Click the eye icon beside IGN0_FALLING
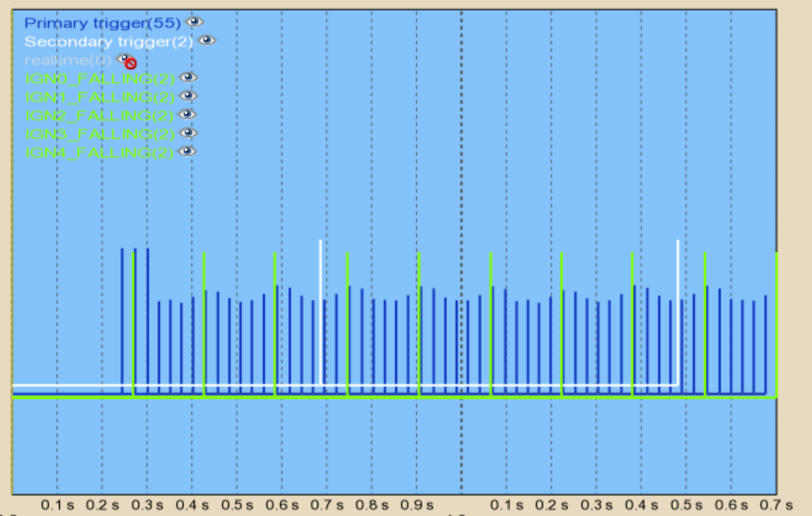The width and height of the screenshot is (812, 516). pos(189,77)
